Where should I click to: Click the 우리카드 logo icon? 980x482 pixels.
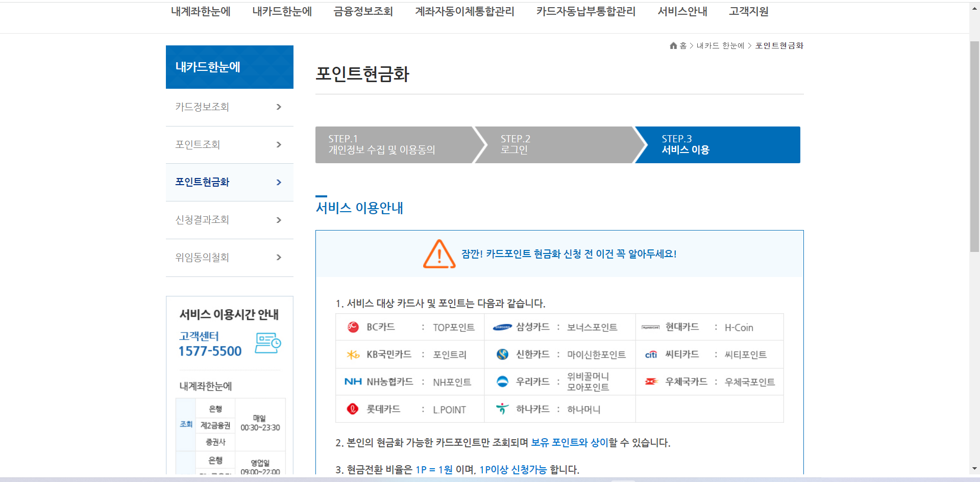click(502, 382)
